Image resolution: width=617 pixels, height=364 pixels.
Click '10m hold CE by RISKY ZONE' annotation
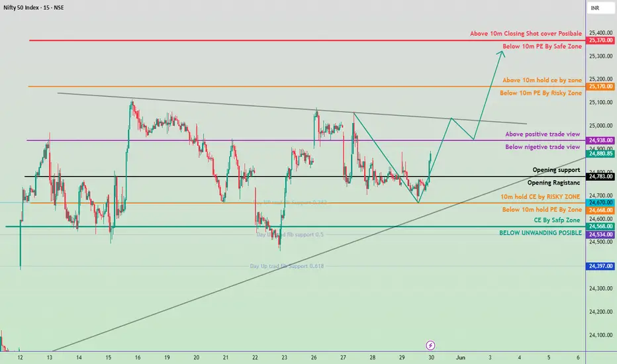pyautogui.click(x=540, y=197)
